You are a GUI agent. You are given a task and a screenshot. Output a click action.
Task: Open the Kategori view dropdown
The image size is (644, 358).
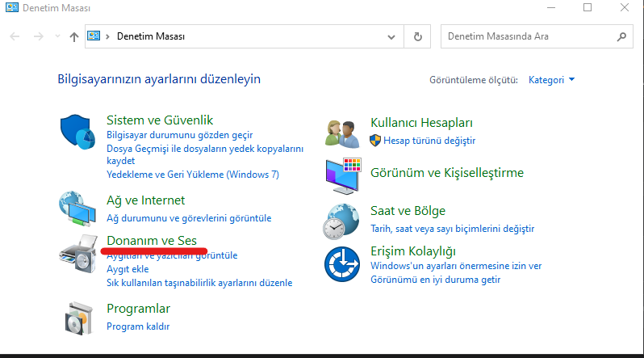(x=551, y=80)
